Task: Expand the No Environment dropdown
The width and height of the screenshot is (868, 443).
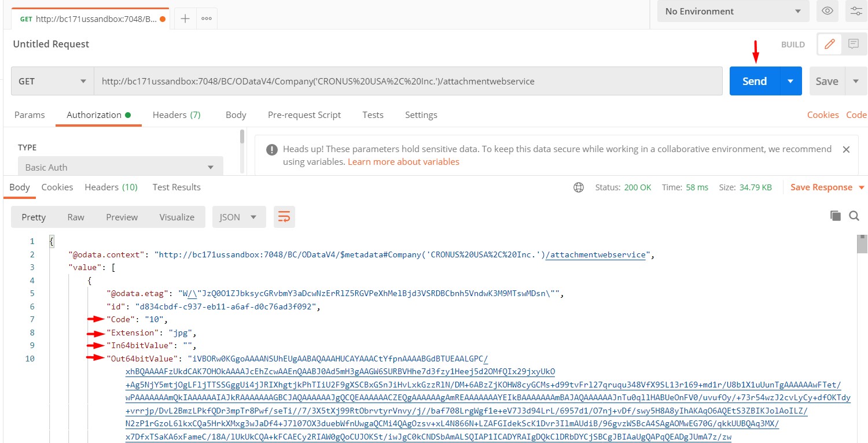Action: point(733,11)
